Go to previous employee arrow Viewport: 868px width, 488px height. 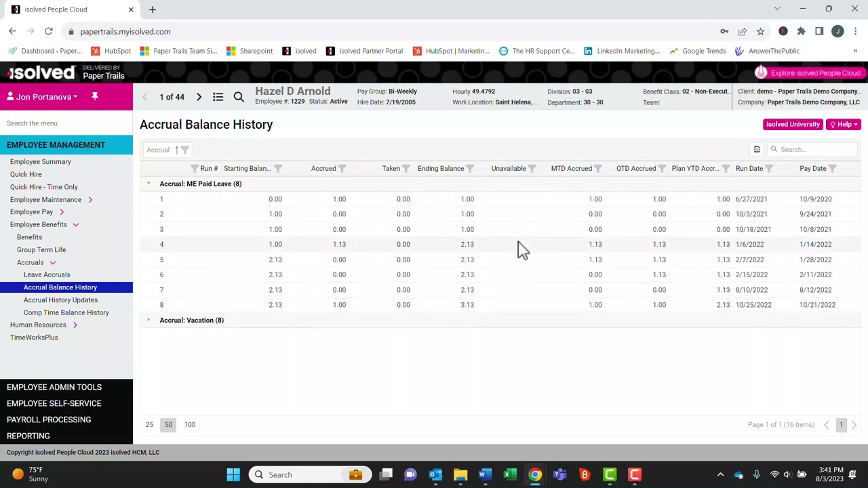(x=144, y=97)
